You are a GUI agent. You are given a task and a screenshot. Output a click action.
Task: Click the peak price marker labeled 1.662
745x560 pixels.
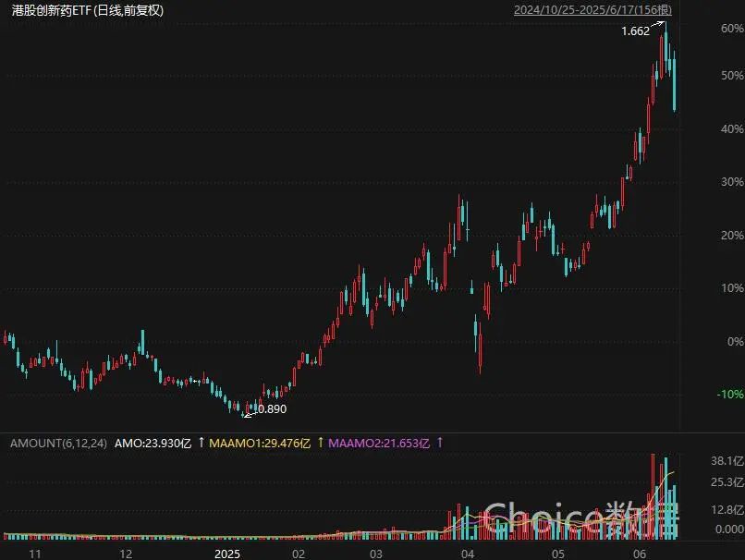pos(635,30)
